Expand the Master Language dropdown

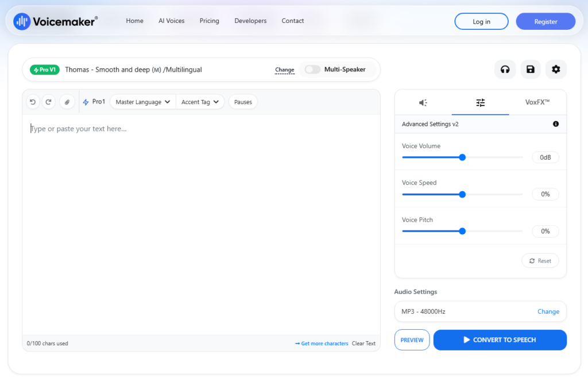pyautogui.click(x=142, y=102)
